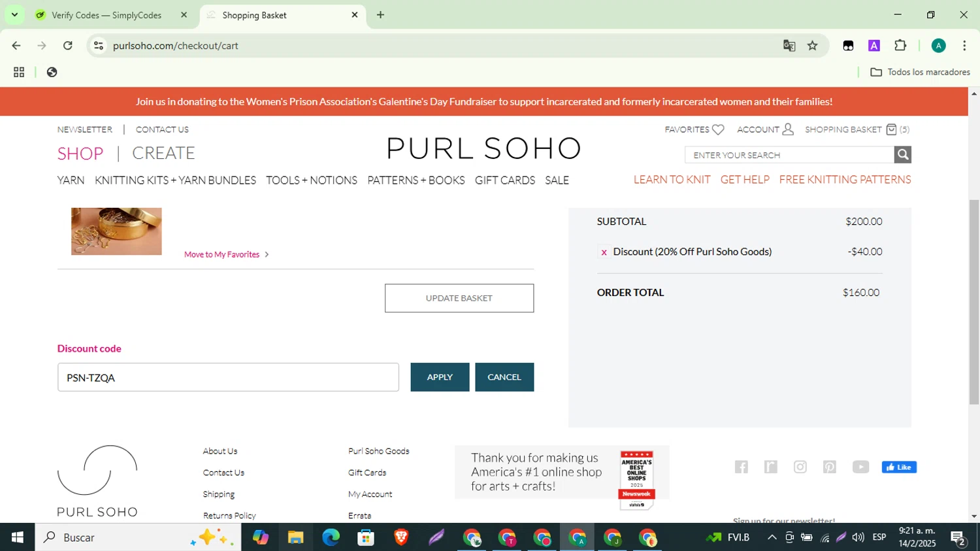Viewport: 980px width, 551px height.
Task: Click the Google Translate icon in address bar
Action: [x=789, y=46]
